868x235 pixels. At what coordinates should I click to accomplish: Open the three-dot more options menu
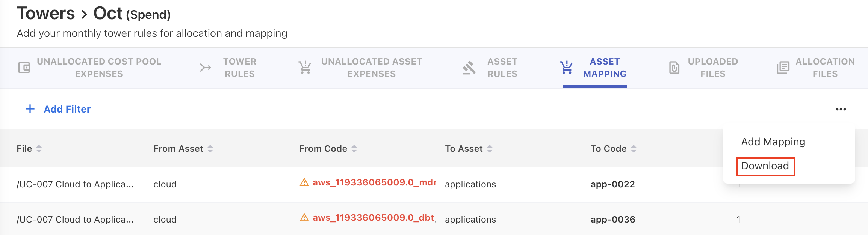(841, 109)
